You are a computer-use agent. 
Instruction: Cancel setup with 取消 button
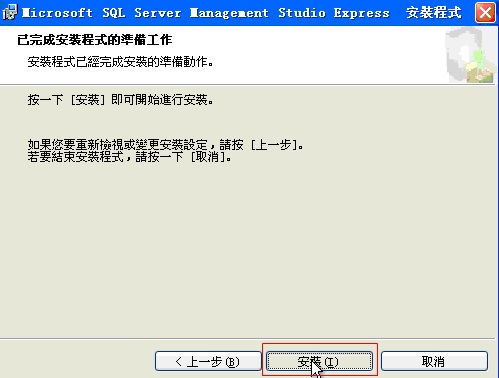coord(434,361)
